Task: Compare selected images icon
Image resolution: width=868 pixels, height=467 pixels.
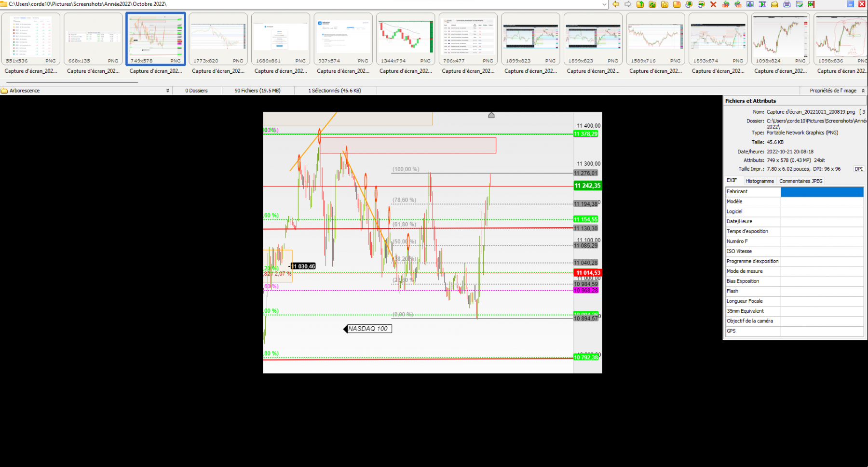Action: tap(750, 4)
